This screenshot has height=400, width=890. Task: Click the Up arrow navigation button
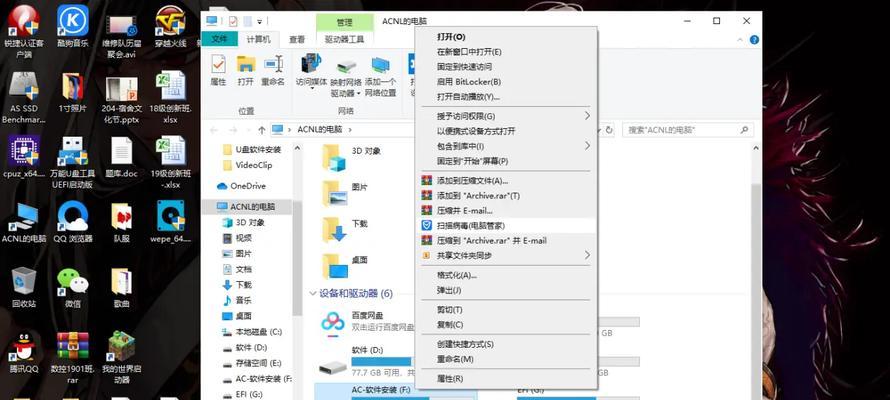coord(262,130)
